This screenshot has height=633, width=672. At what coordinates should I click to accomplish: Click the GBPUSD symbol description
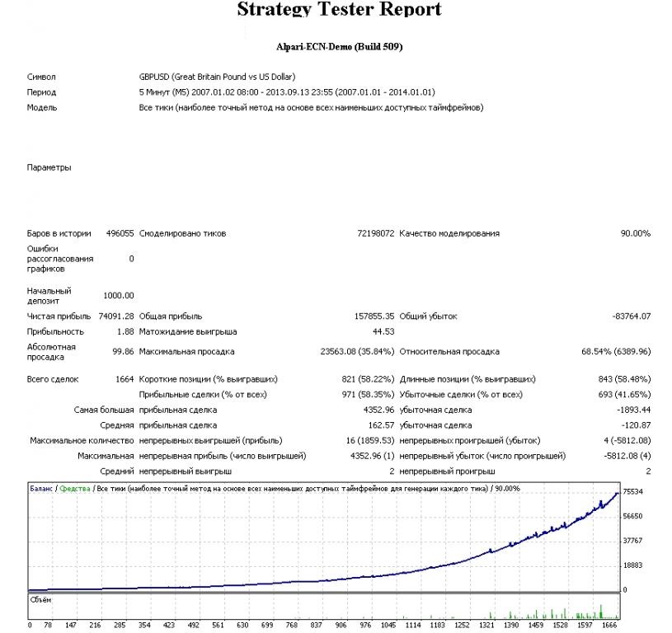pos(217,77)
